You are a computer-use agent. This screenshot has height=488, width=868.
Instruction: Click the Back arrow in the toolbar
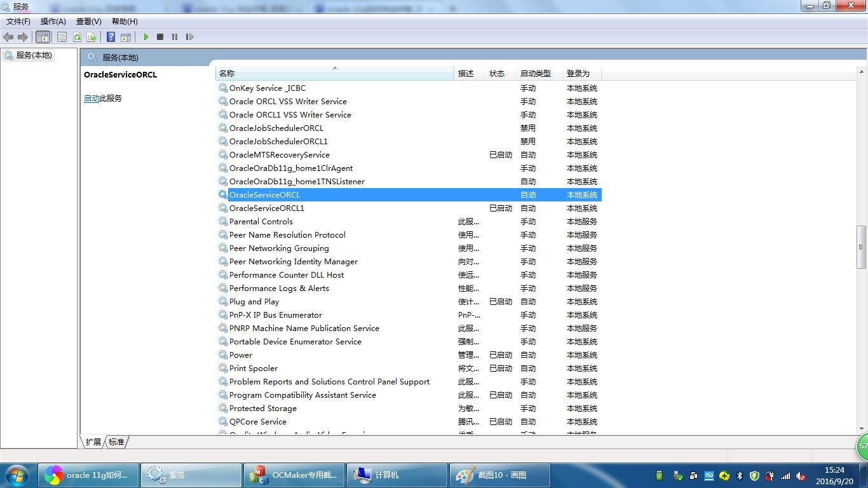coord(8,37)
